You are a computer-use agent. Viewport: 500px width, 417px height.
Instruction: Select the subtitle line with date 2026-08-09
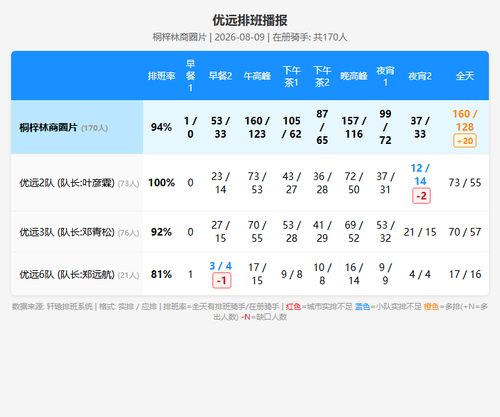click(250, 37)
